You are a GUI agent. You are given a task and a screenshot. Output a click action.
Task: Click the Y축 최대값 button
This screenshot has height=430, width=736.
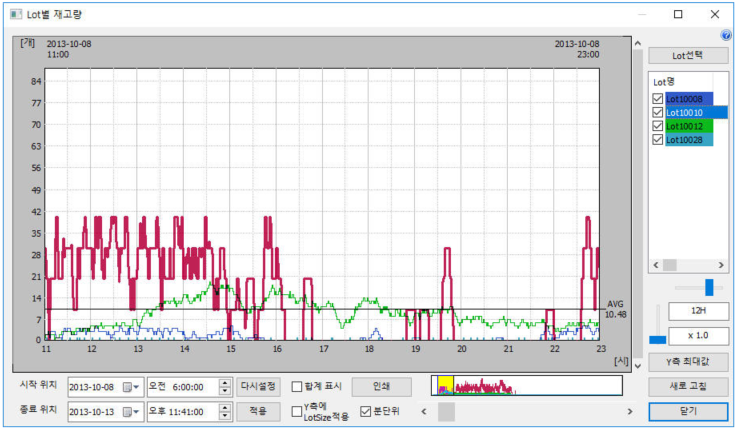click(688, 361)
